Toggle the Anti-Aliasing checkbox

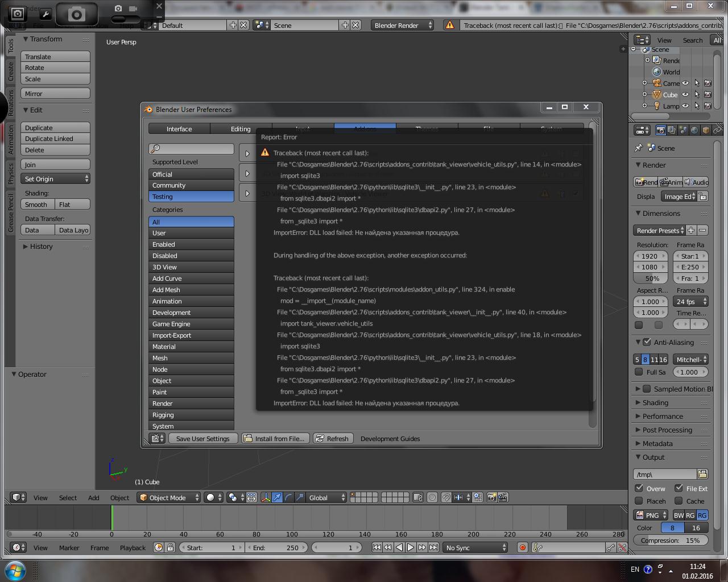[647, 342]
